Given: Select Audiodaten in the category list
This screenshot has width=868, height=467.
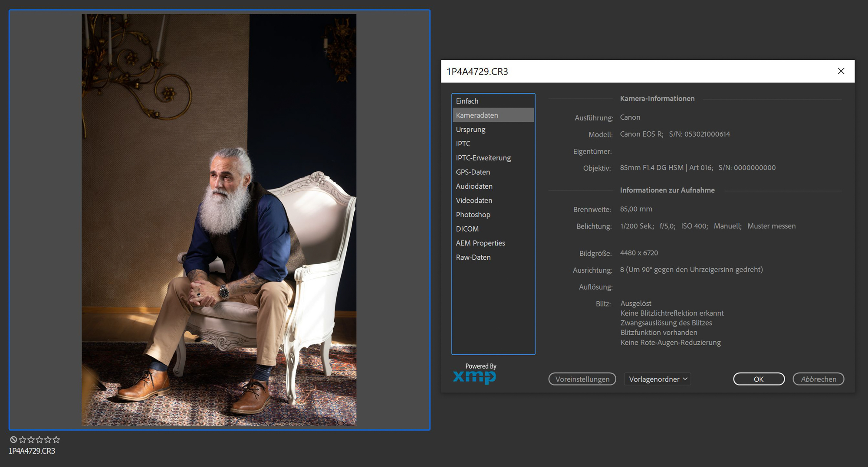Looking at the screenshot, I should 474,186.
